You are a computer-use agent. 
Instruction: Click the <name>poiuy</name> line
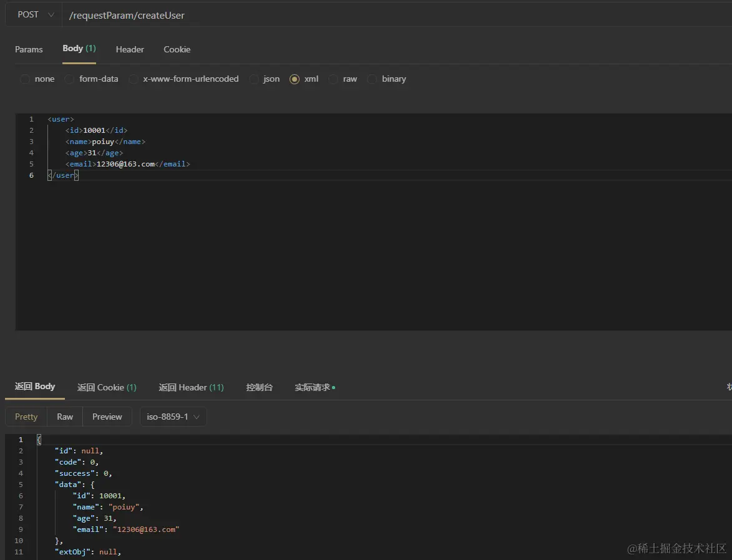(105, 142)
